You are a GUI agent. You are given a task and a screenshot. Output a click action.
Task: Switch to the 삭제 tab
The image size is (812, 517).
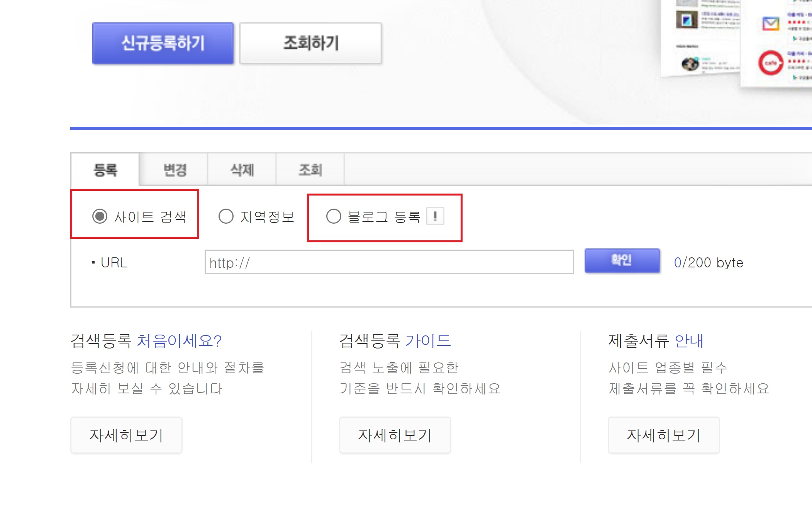click(241, 170)
